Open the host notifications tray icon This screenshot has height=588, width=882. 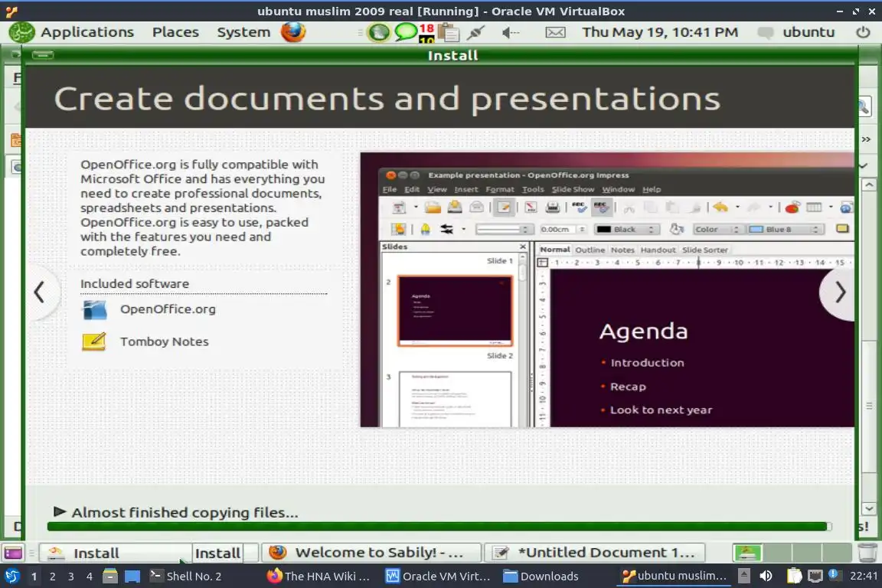tap(834, 575)
